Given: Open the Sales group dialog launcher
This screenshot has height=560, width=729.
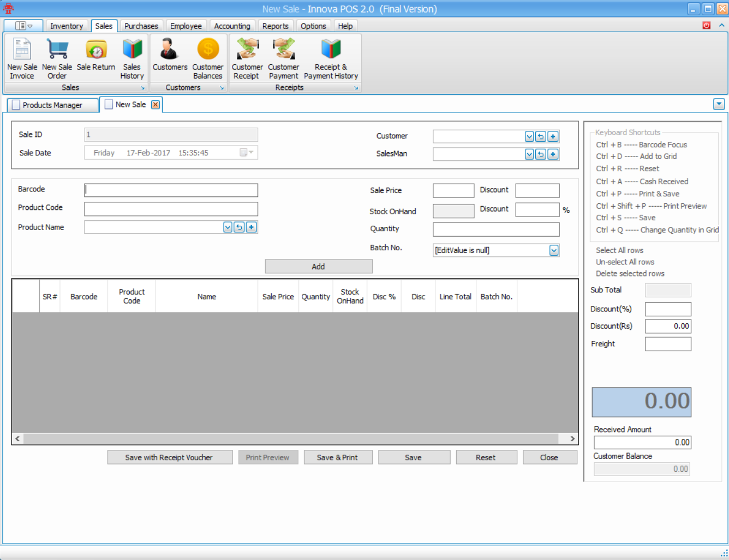Looking at the screenshot, I should click(x=142, y=88).
